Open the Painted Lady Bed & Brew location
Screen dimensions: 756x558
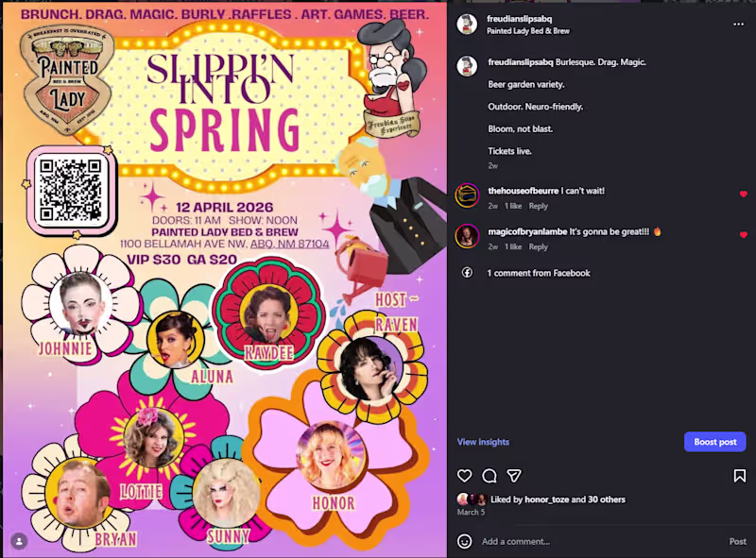[527, 31]
